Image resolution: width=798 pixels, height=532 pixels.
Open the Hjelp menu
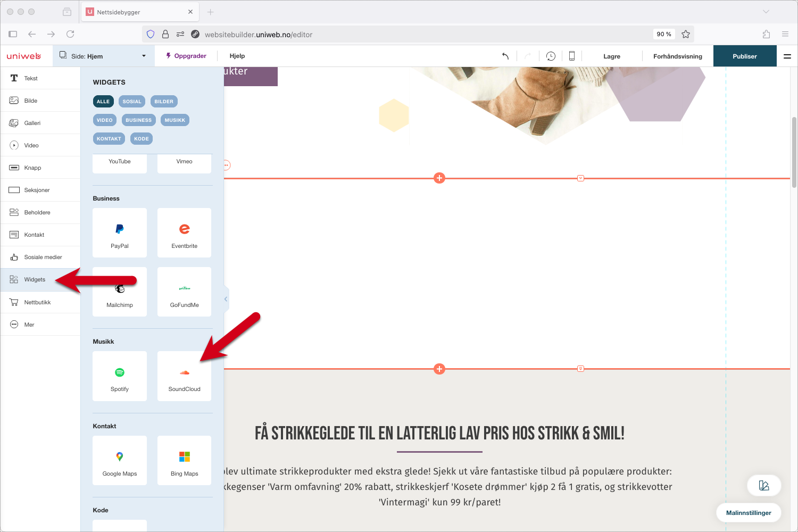237,56
